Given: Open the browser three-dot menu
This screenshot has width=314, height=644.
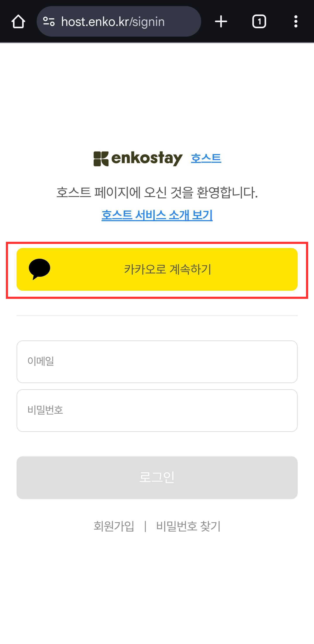Looking at the screenshot, I should pyautogui.click(x=296, y=22).
